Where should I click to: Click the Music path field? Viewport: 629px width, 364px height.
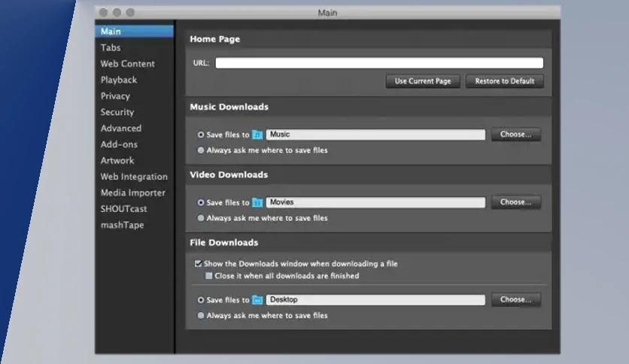tap(375, 135)
